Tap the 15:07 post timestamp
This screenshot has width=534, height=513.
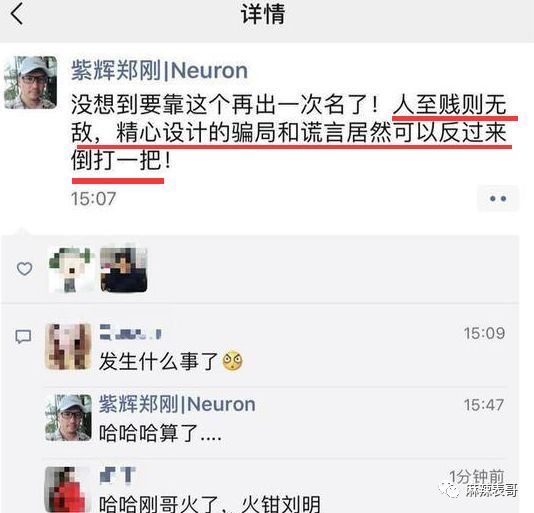(94, 198)
